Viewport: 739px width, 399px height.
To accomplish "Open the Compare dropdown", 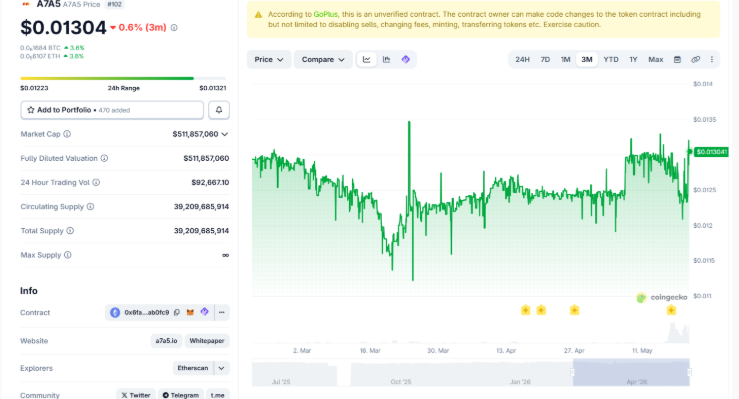I will tap(323, 59).
